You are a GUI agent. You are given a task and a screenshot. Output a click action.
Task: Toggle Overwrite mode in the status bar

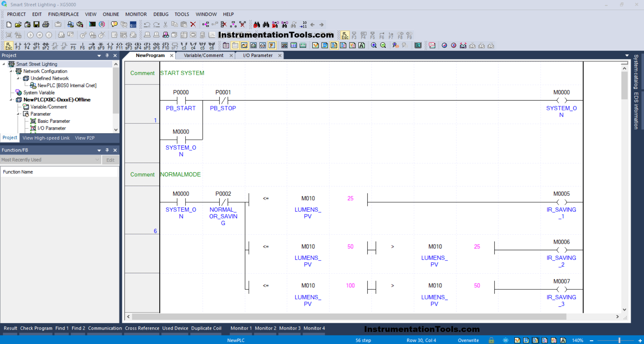click(468, 340)
